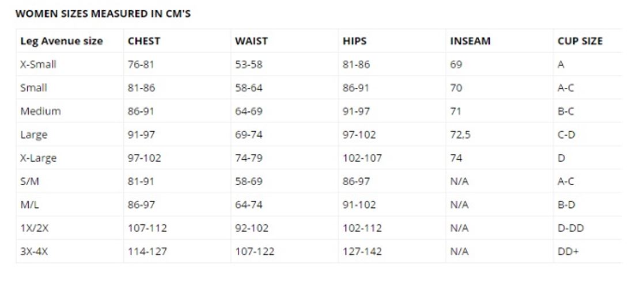This screenshot has width=644, height=287.
Task: Select the HIPS column header
Action: 354,41
